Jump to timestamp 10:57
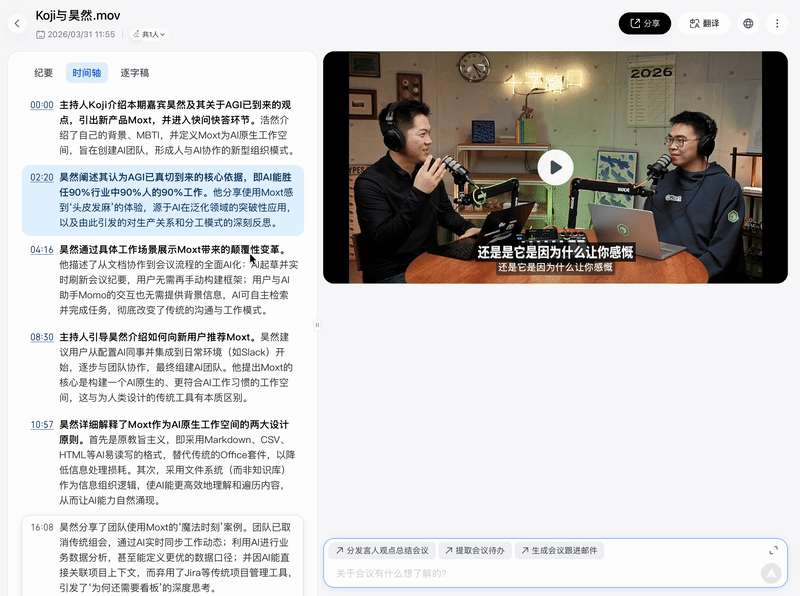Viewport: 800px width, 596px height. pyautogui.click(x=42, y=425)
